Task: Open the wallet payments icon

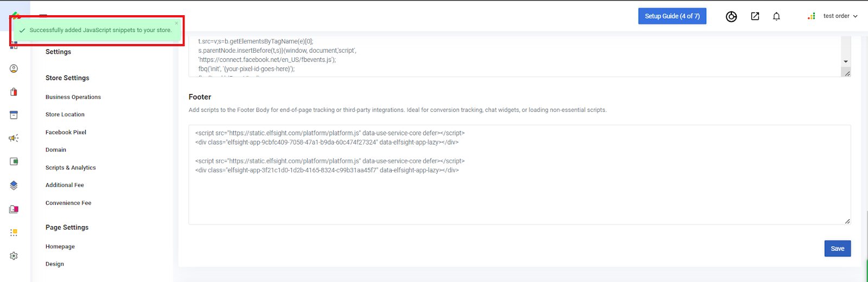Action: (14, 161)
